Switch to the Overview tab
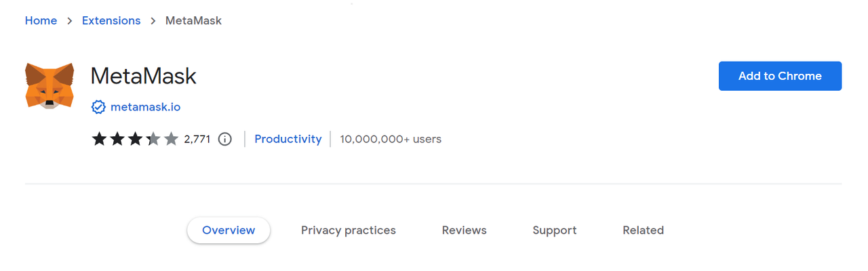Image resolution: width=868 pixels, height=271 pixels. coord(229,230)
